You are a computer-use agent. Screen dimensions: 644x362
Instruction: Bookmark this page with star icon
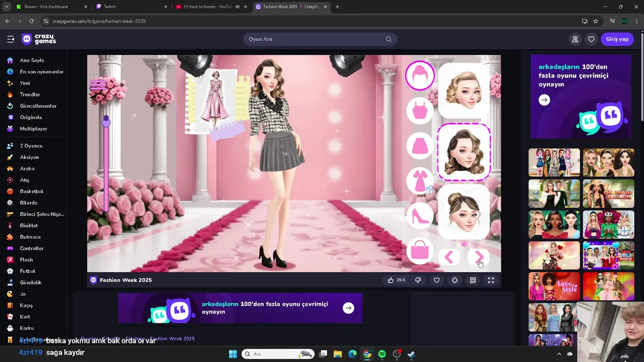coord(596,21)
